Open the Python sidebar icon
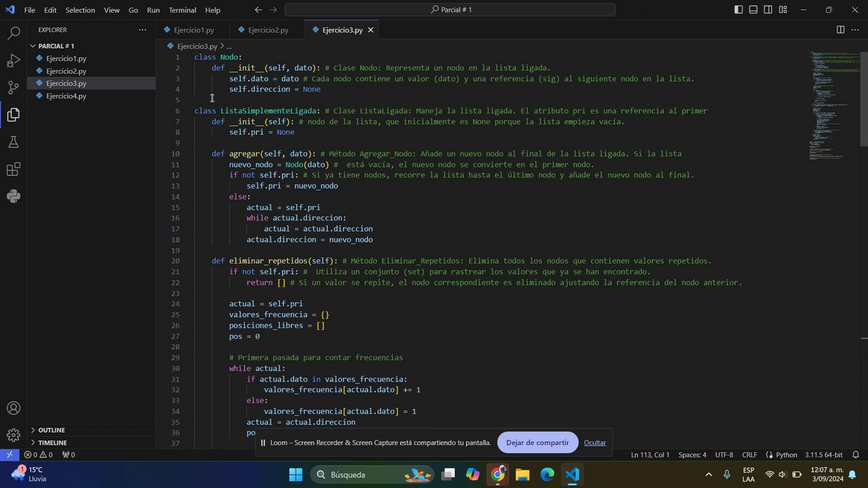The width and height of the screenshot is (868, 488). [x=13, y=197]
